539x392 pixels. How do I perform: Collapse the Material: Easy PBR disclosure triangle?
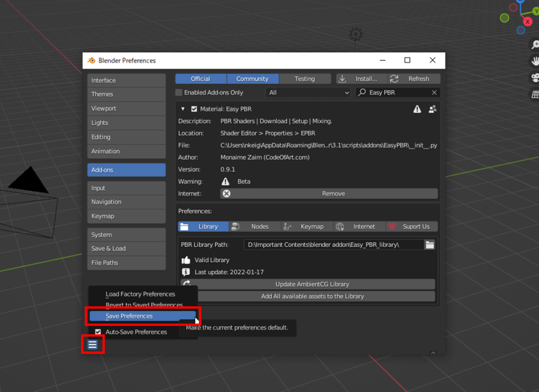183,108
